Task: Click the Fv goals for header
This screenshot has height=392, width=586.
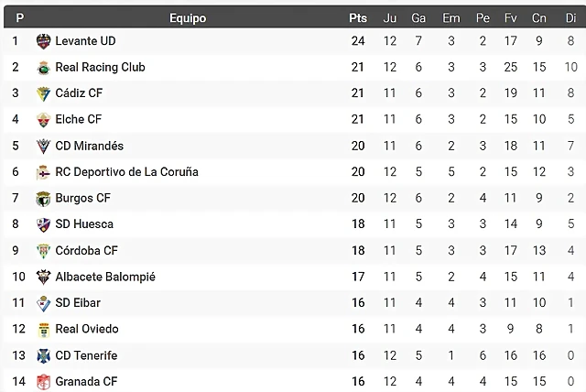Action: tap(511, 18)
